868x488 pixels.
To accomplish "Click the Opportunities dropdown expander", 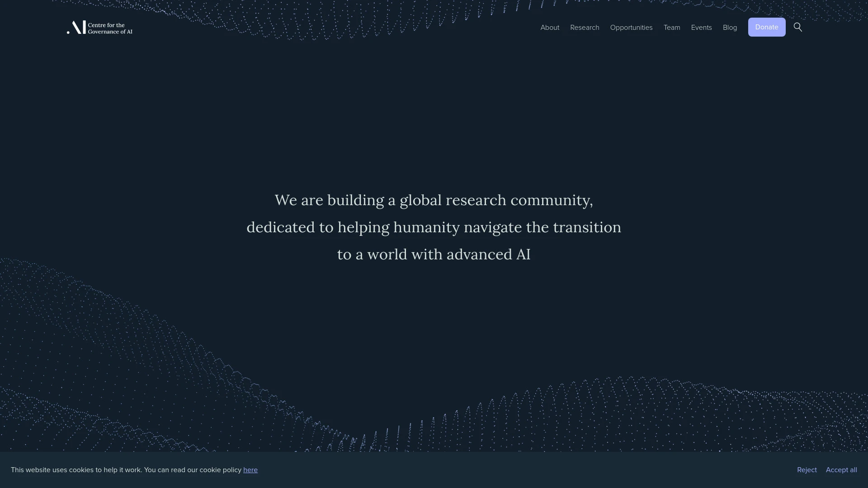I will [x=631, y=27].
